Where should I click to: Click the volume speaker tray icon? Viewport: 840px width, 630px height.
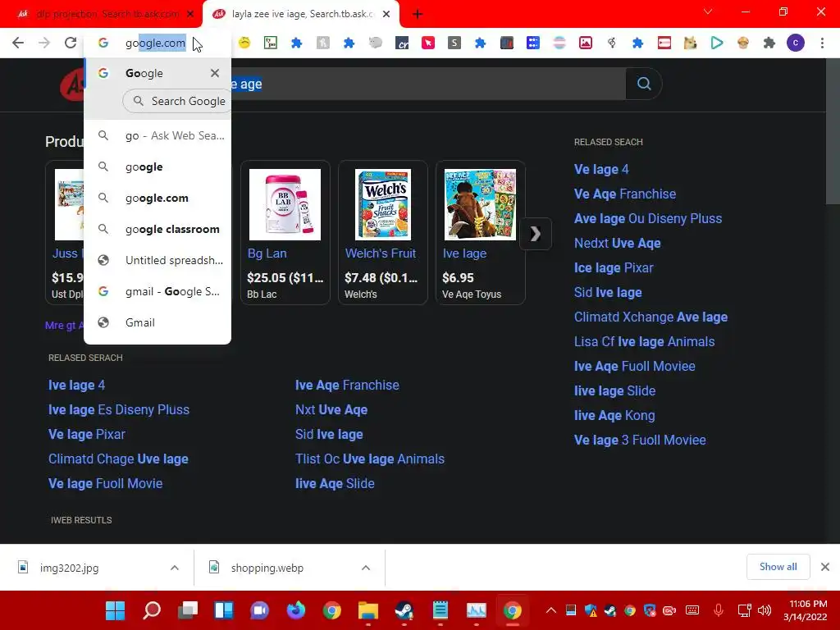coord(765,610)
